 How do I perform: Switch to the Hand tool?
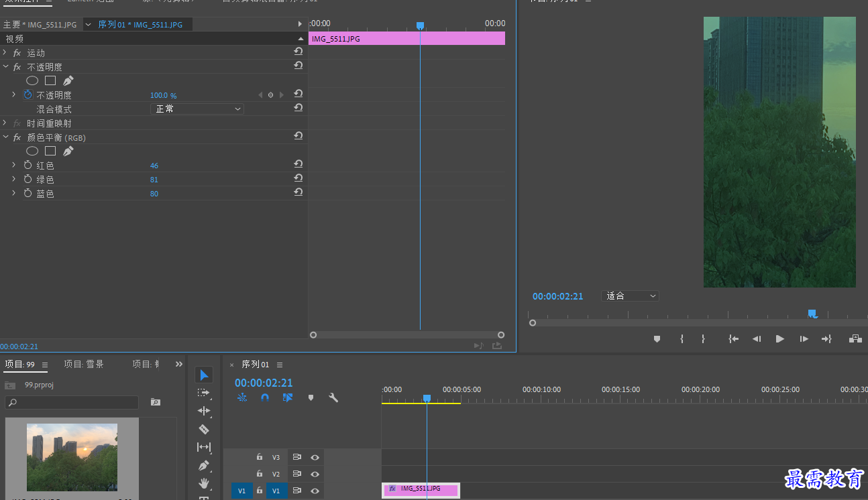tap(204, 483)
